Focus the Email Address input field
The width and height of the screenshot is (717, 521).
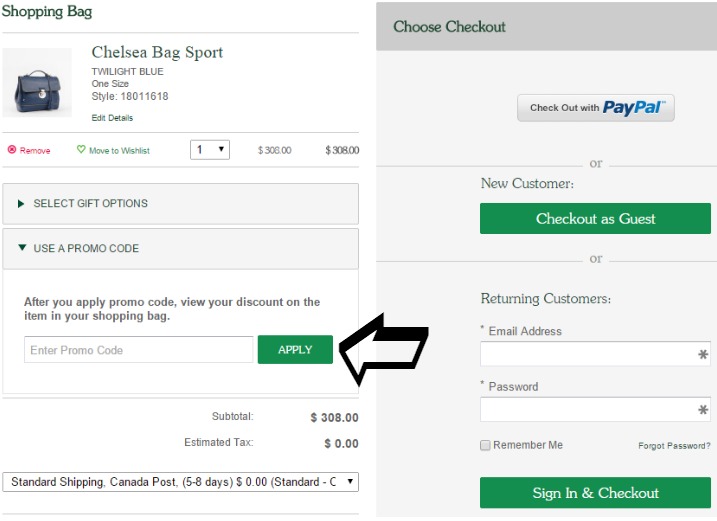595,354
